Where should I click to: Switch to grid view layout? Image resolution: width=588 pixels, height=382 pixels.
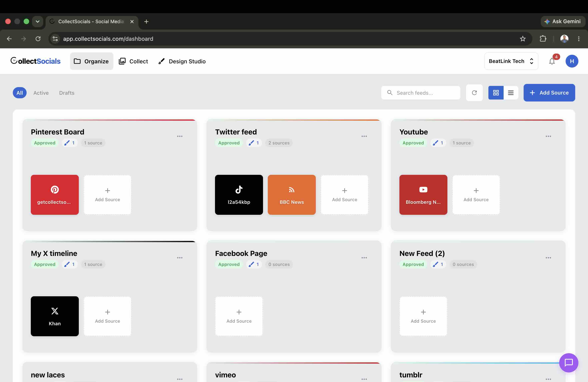click(x=496, y=93)
